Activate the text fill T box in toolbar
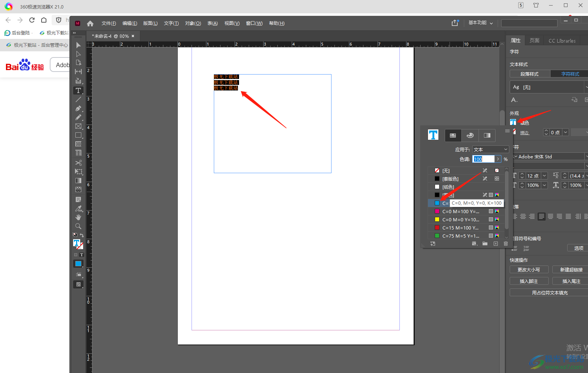Image resolution: width=588 pixels, height=373 pixels. pyautogui.click(x=76, y=243)
